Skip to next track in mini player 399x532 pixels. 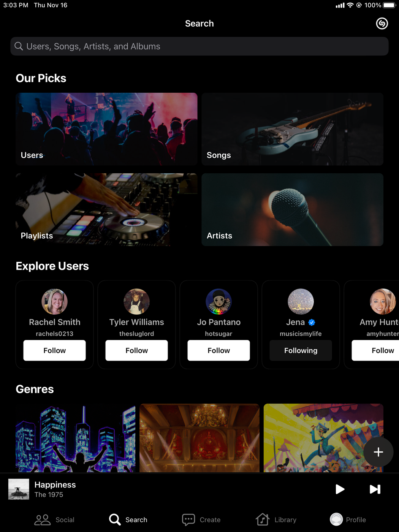point(375,489)
